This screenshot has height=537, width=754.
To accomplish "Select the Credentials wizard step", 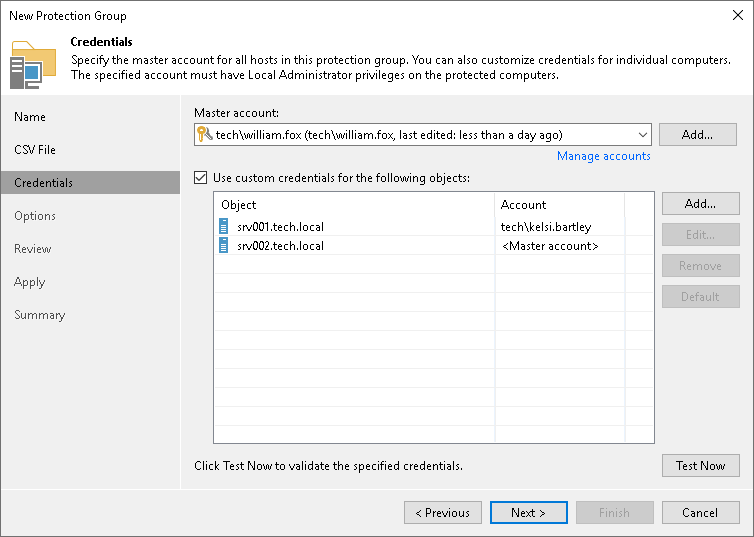I will [x=90, y=183].
